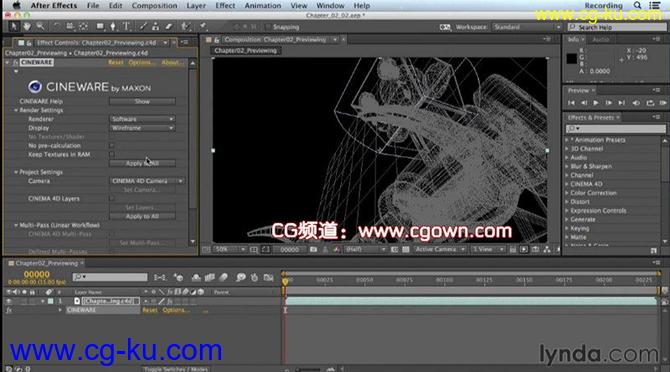Viewport: 670px width, 372px height.
Task: Select the Horizontal Type tool
Action: pos(126,26)
